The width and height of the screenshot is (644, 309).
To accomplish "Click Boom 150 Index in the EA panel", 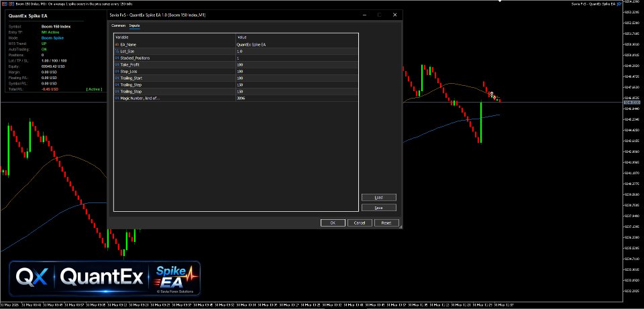I will point(56,26).
